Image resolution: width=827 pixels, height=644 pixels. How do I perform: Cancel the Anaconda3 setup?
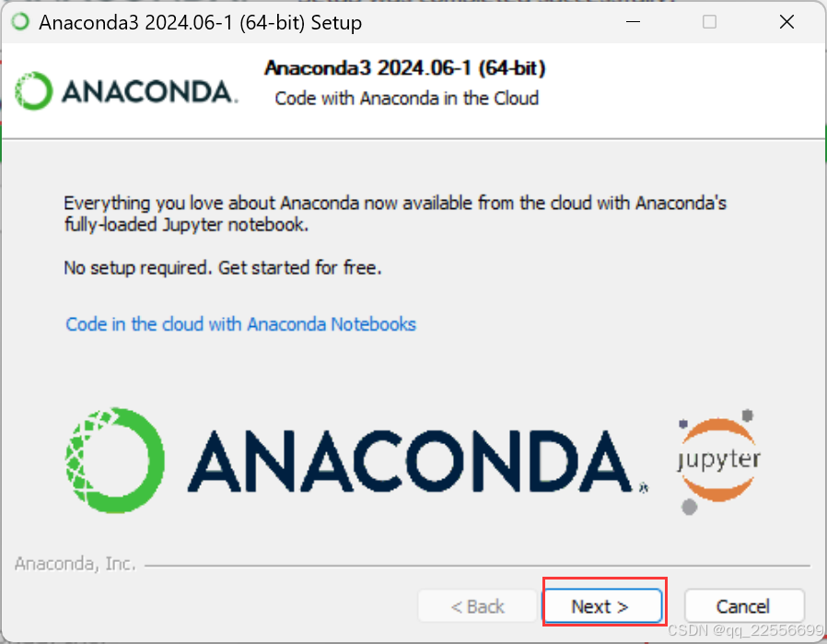coord(744,605)
